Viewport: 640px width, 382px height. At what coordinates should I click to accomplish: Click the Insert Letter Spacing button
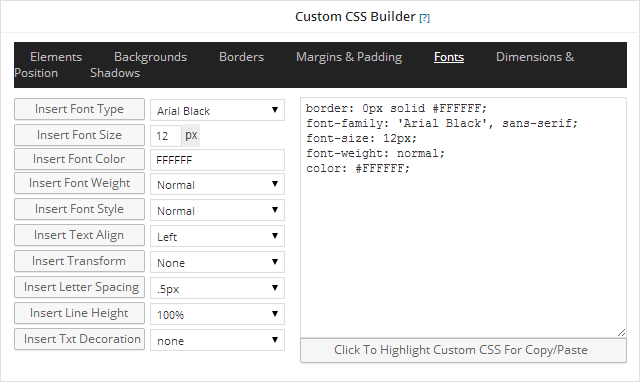click(x=79, y=287)
